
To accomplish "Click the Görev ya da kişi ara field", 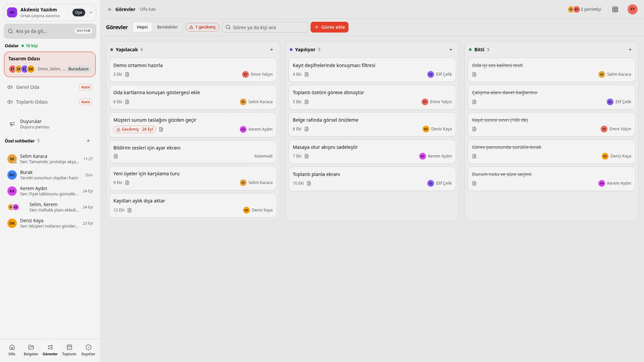I will tap(265, 27).
